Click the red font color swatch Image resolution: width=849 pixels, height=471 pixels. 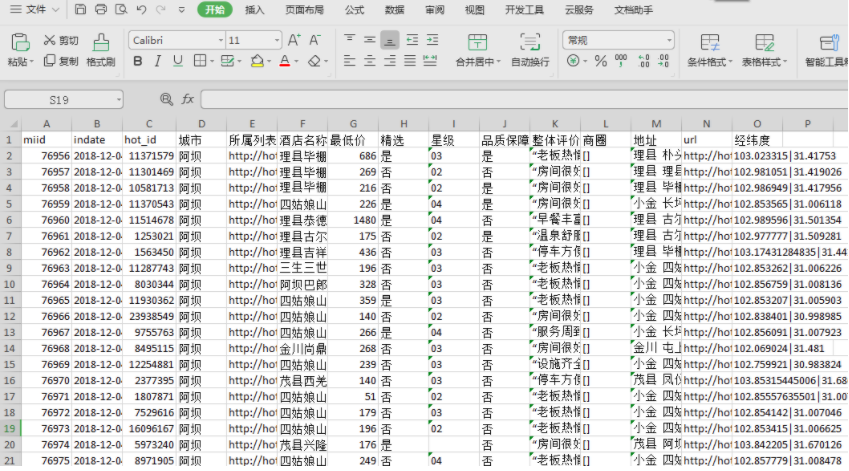[284, 62]
